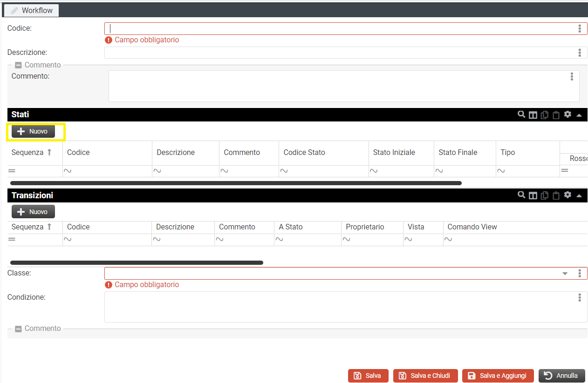Click Nuovo button under Transizioni
The image size is (588, 383).
[x=33, y=212]
